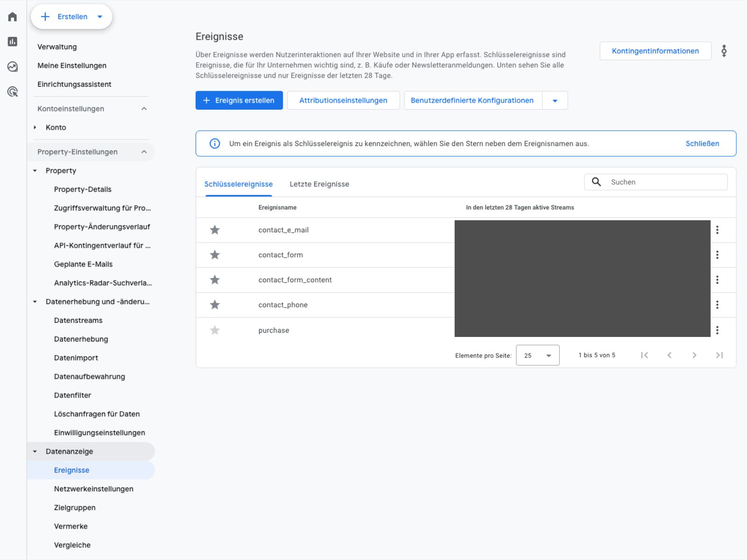Go to the first page of results

[x=645, y=355]
